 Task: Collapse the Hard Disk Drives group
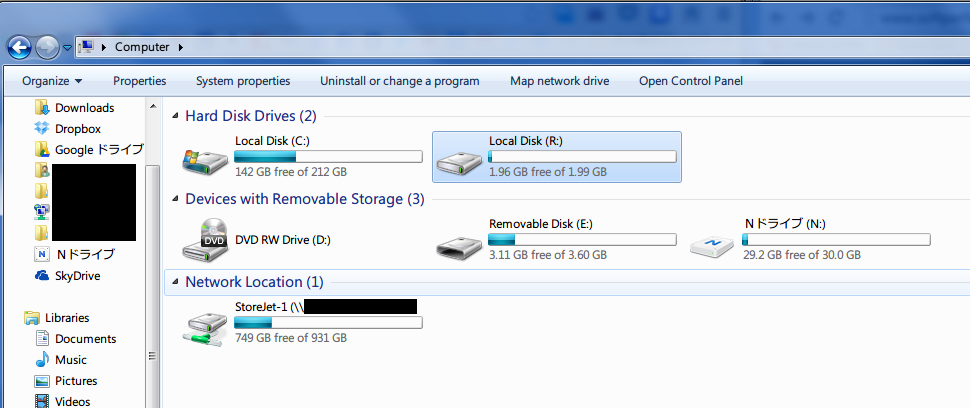point(176,116)
